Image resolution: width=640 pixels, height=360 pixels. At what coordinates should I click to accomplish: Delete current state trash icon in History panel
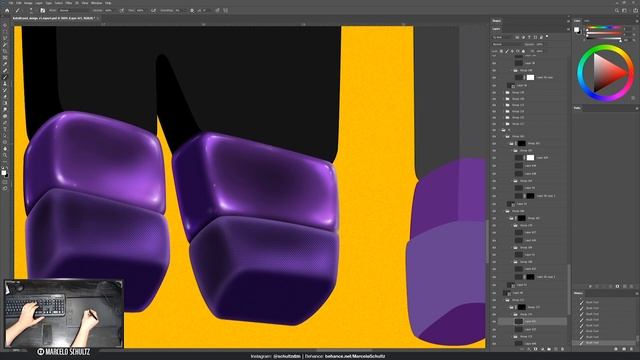(632, 349)
